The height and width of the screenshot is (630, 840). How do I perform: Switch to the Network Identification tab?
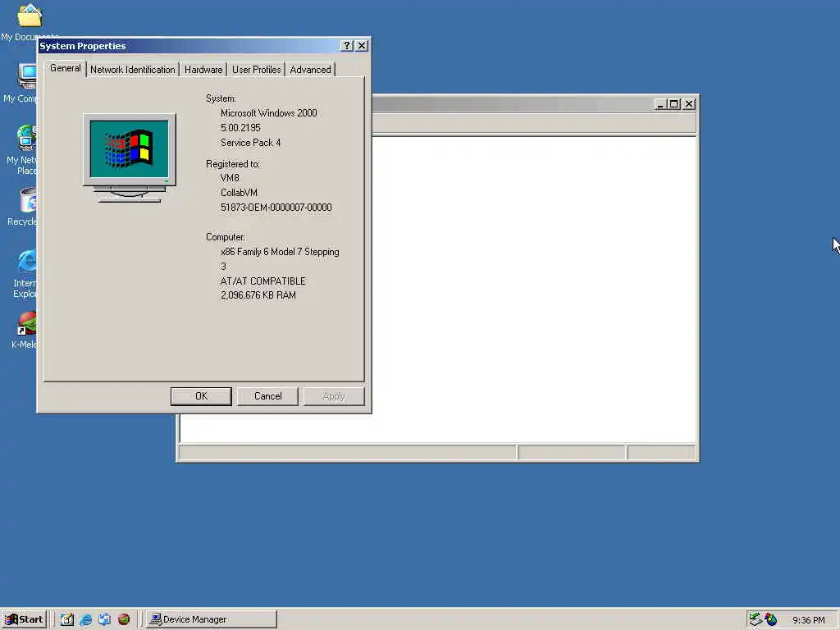pos(132,70)
